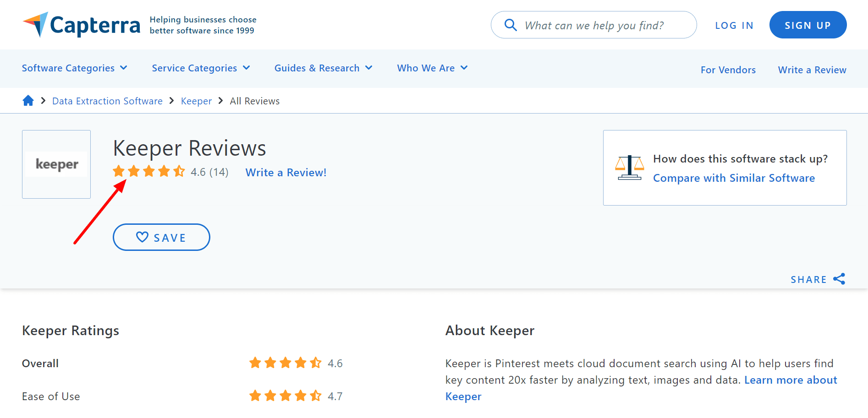This screenshot has height=418, width=868.
Task: Click the 'All Reviews' breadcrumb text
Action: [x=255, y=101]
